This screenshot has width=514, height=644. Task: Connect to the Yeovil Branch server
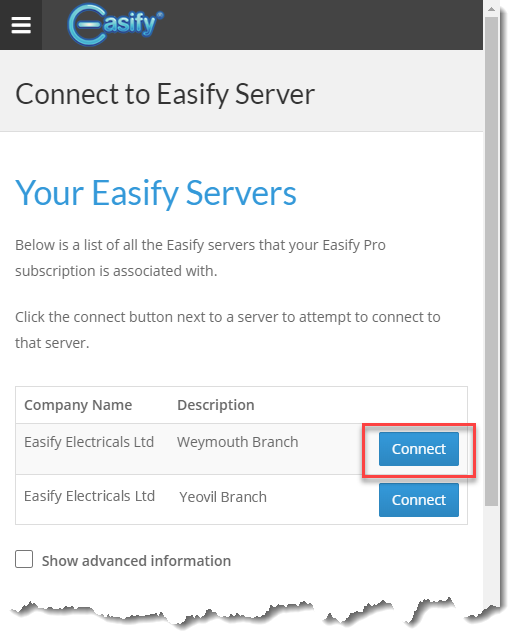point(419,500)
